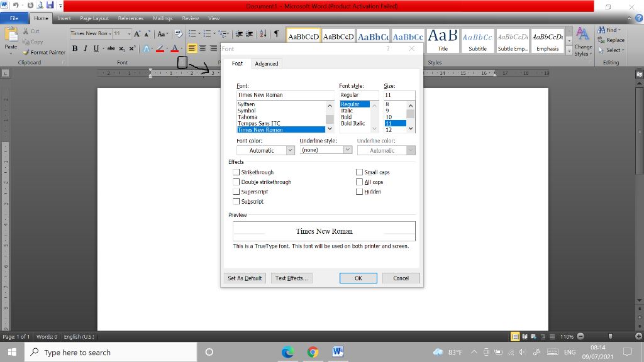This screenshot has width=644, height=362.
Task: Switch to the Advanced tab
Action: 266,63
